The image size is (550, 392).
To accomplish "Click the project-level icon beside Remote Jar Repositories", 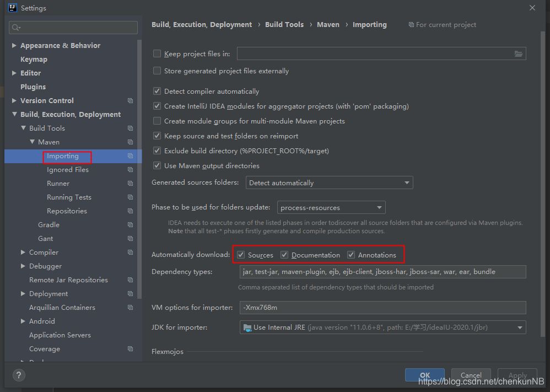I will click(131, 280).
